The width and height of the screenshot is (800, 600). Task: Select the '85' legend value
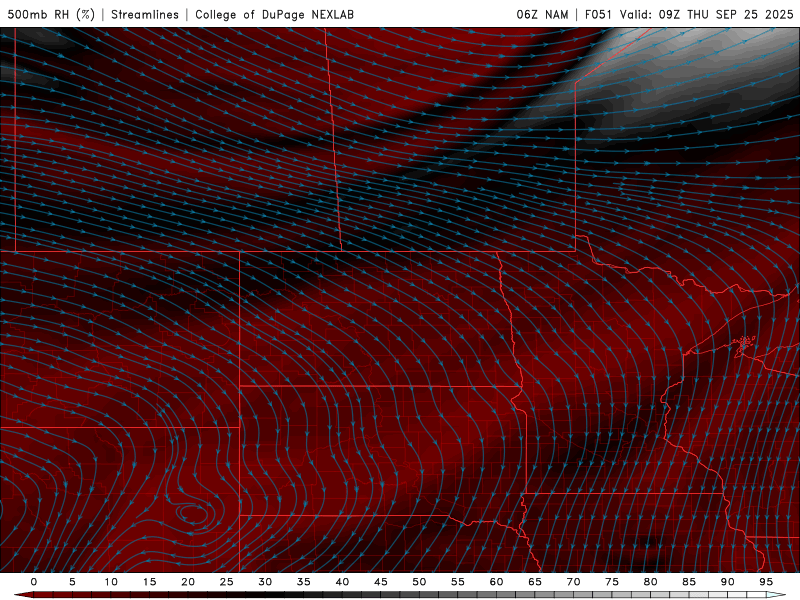[x=689, y=582]
